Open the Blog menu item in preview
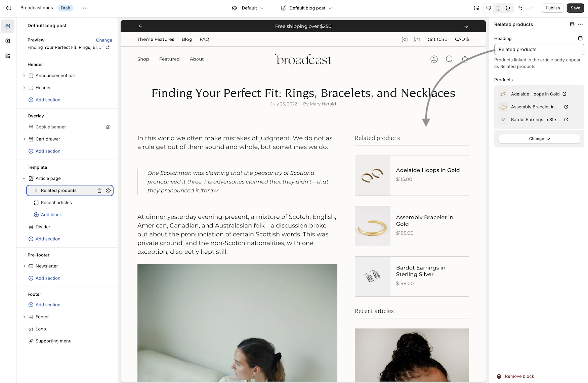 187,39
